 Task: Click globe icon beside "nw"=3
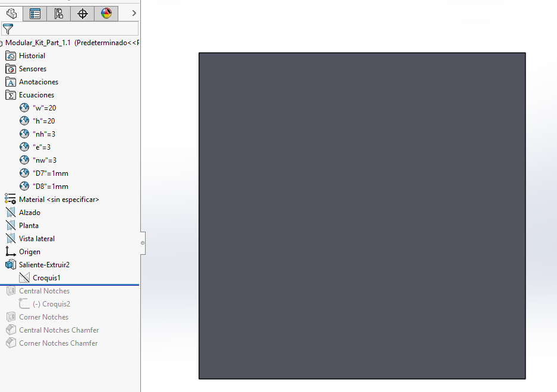pos(24,160)
